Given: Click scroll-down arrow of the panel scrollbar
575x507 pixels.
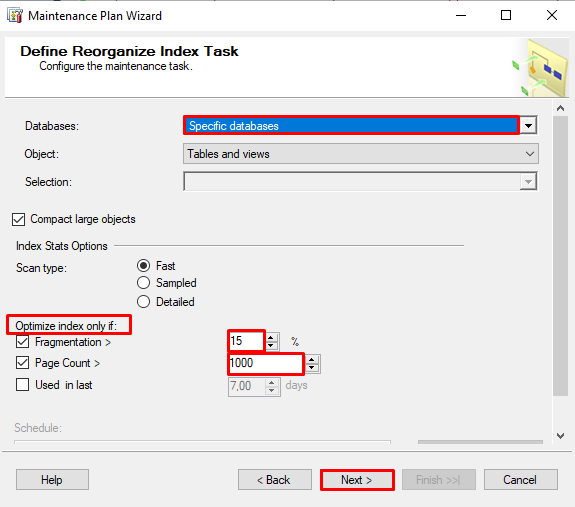Looking at the screenshot, I should [x=560, y=436].
